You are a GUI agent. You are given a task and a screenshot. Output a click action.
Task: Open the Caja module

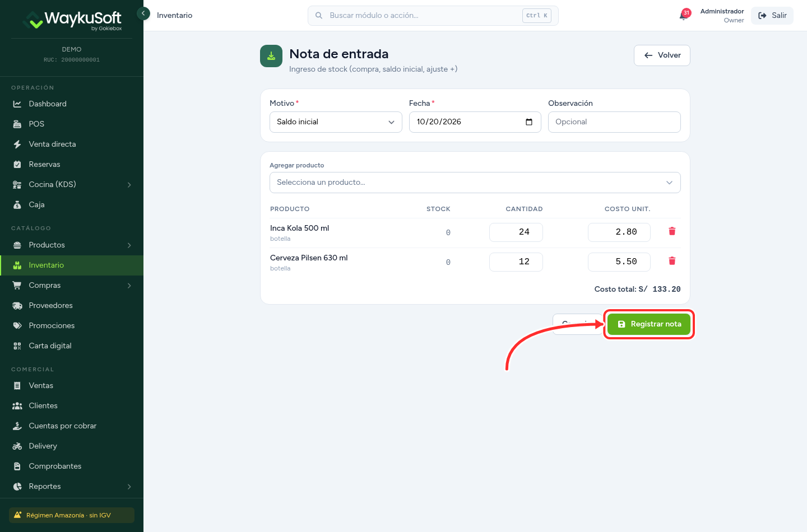(x=72, y=204)
